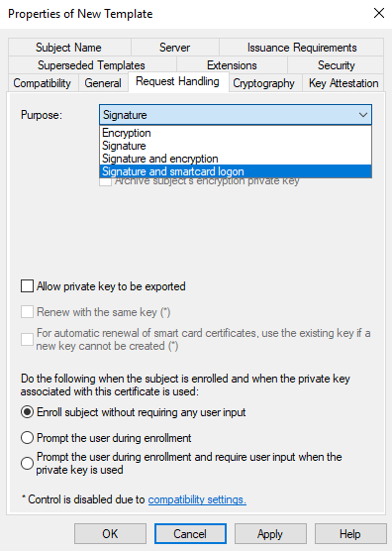The image size is (392, 551).
Task: Open the Subject Name tab
Action: (69, 48)
